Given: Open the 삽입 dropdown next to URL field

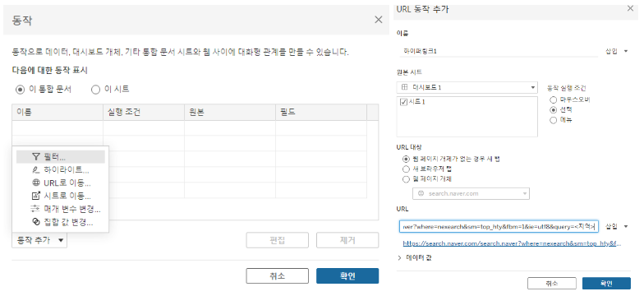Looking at the screenshot, I should (x=617, y=227).
